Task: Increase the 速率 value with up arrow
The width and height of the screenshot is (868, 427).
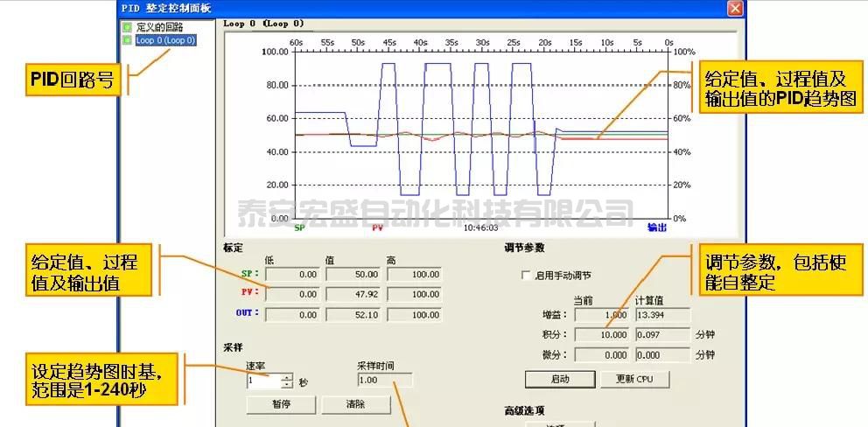Action: point(286,377)
